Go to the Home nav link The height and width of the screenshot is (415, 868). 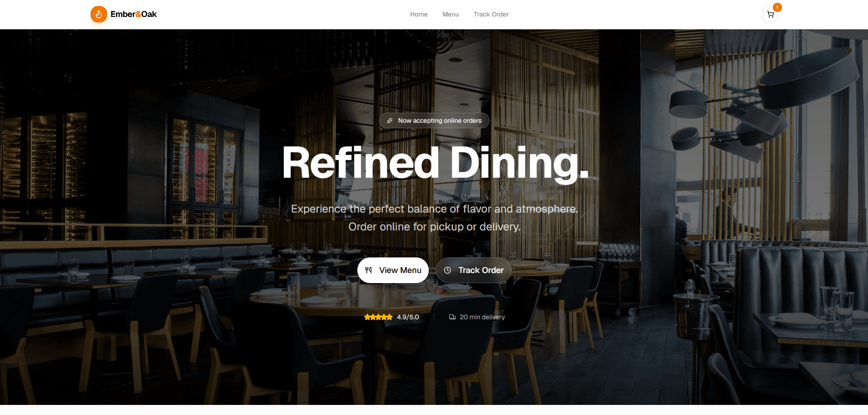[419, 14]
